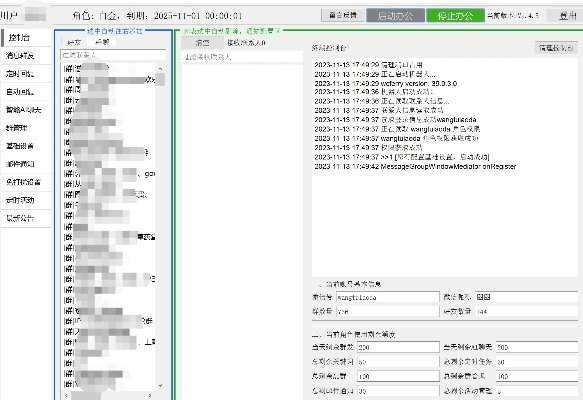The width and height of the screenshot is (583, 400).
Task: Click log line 'wcferry version: 39.0.3.0'
Action: (386, 83)
